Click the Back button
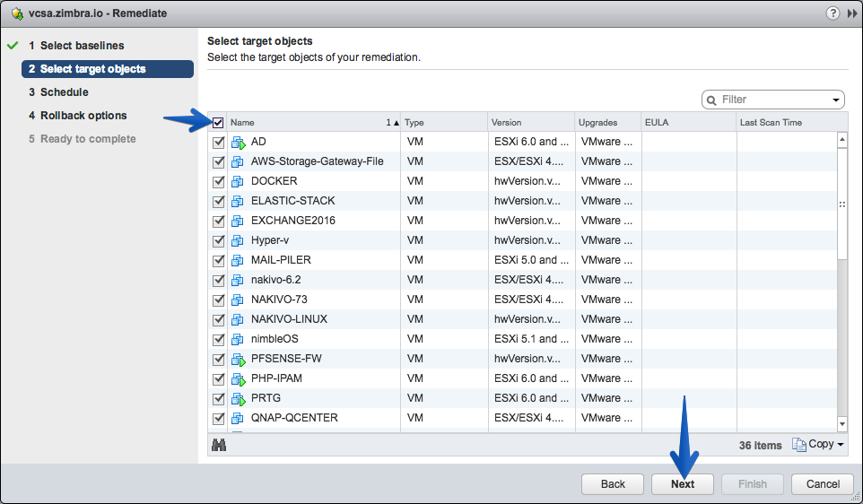The image size is (863, 504). (x=613, y=484)
